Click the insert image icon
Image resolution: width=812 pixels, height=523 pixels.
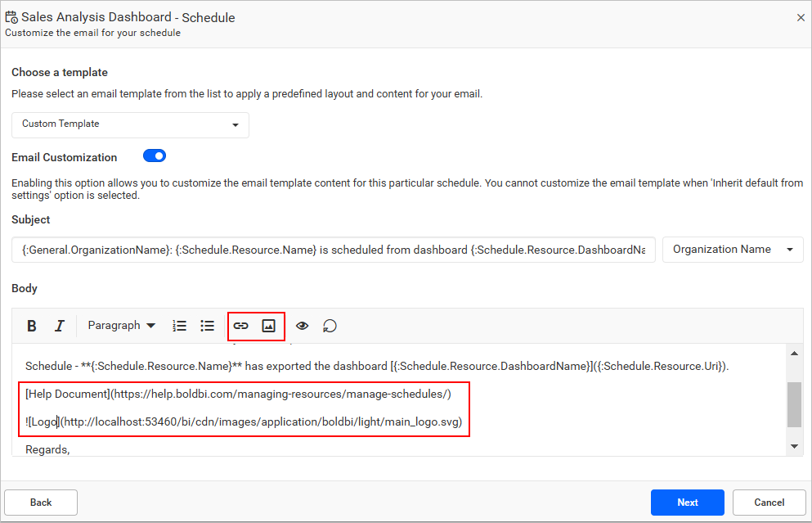268,326
